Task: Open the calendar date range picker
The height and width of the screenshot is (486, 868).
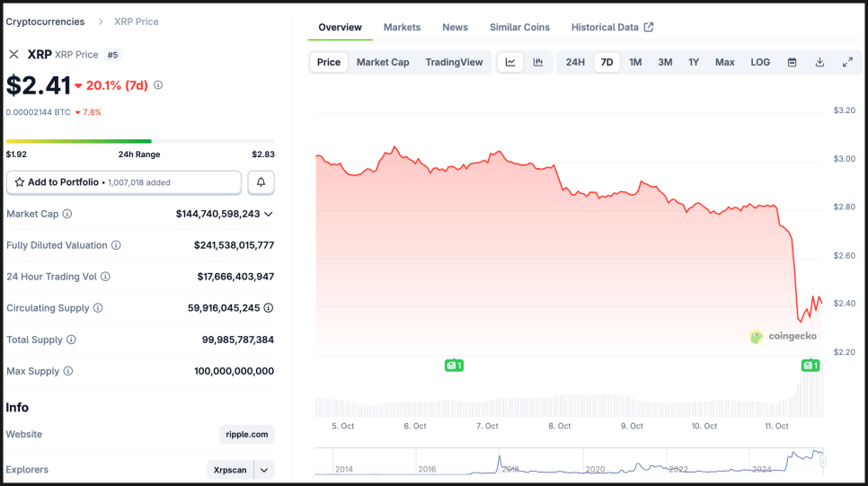Action: click(792, 62)
